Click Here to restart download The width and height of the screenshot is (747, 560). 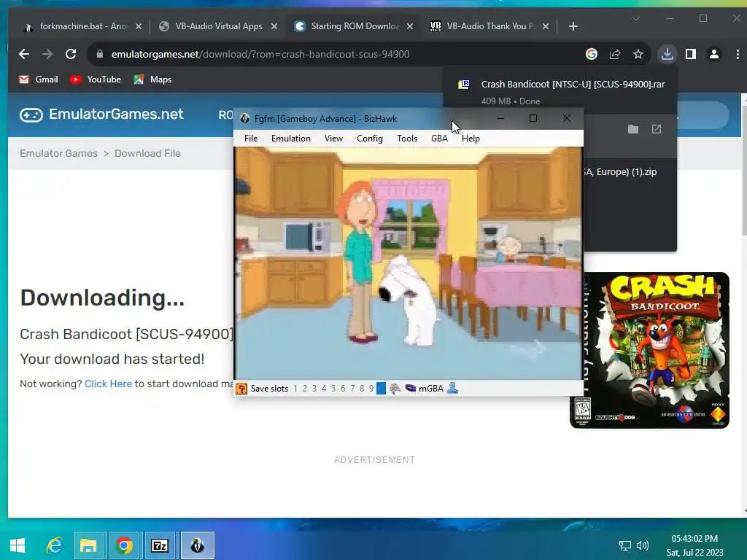(x=108, y=384)
